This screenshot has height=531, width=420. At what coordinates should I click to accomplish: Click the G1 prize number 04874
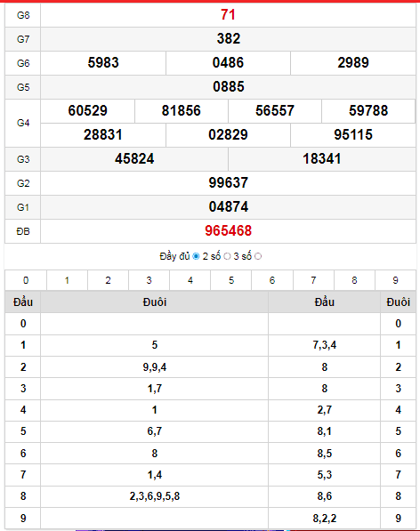pos(229,207)
